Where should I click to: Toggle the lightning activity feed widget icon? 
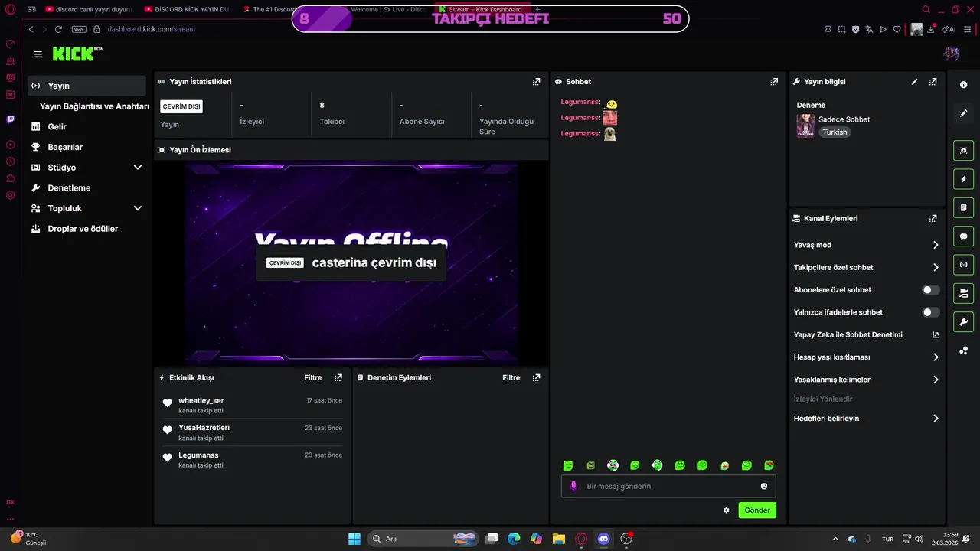click(964, 179)
